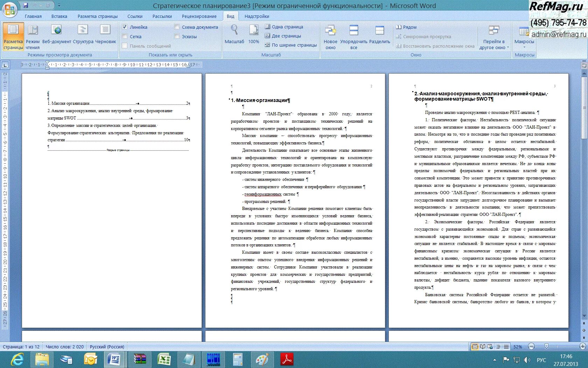Click tab stop selector at ruler corner
Viewport: 588px width, 368px height.
point(5,65)
